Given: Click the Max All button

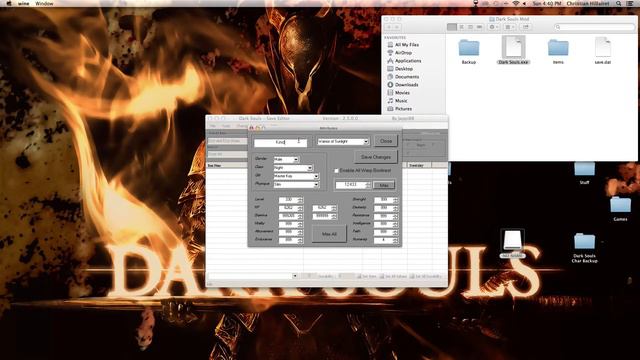Looking at the screenshot, I should [329, 234].
